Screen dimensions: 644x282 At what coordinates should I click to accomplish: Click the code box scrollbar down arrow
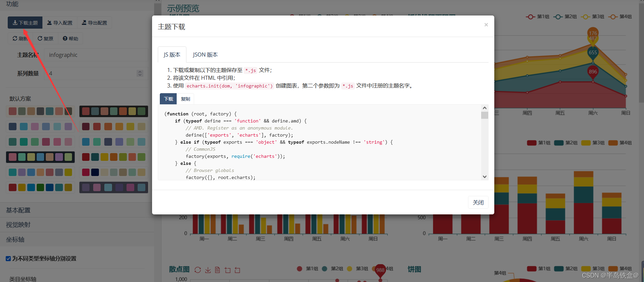click(x=485, y=177)
